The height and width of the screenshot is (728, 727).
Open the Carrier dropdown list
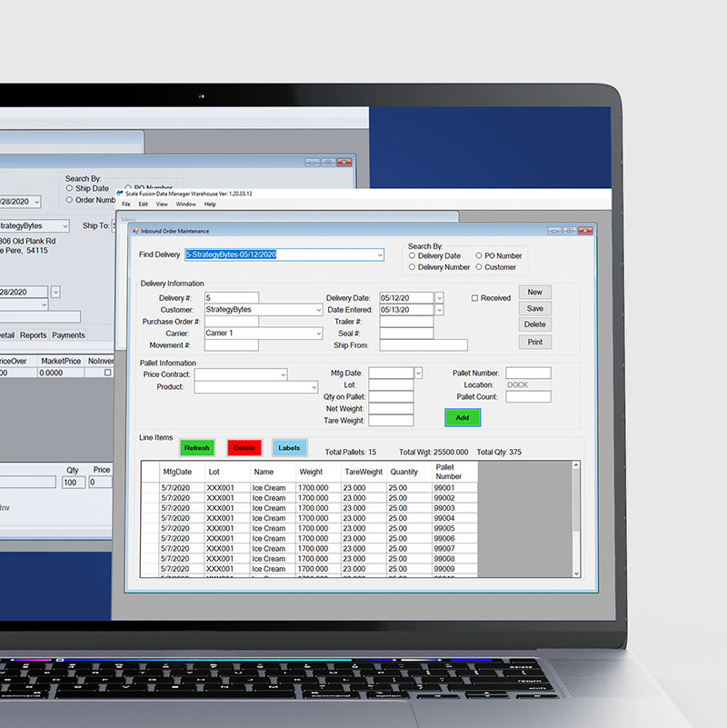pyautogui.click(x=318, y=334)
